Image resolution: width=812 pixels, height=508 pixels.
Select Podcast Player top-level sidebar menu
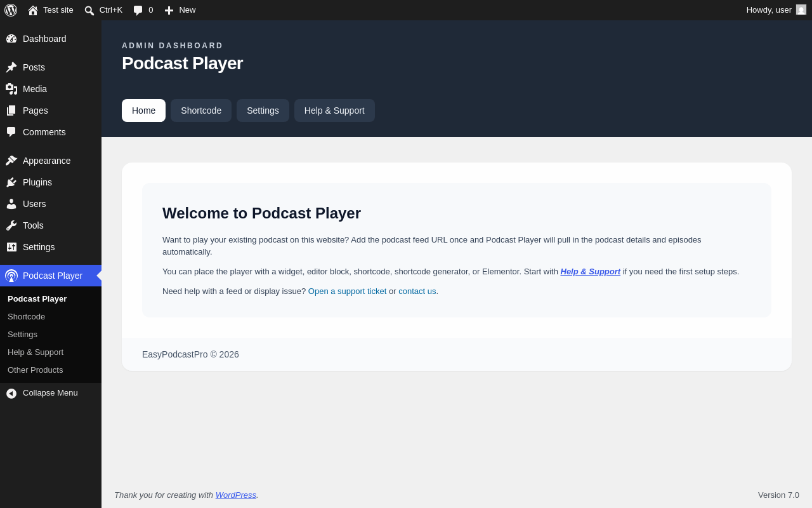pos(51,276)
